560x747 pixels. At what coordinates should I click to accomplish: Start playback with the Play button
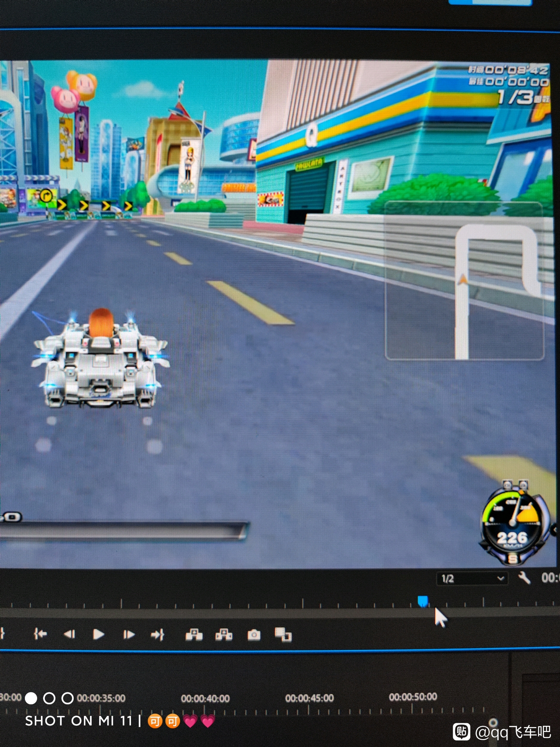tap(99, 634)
